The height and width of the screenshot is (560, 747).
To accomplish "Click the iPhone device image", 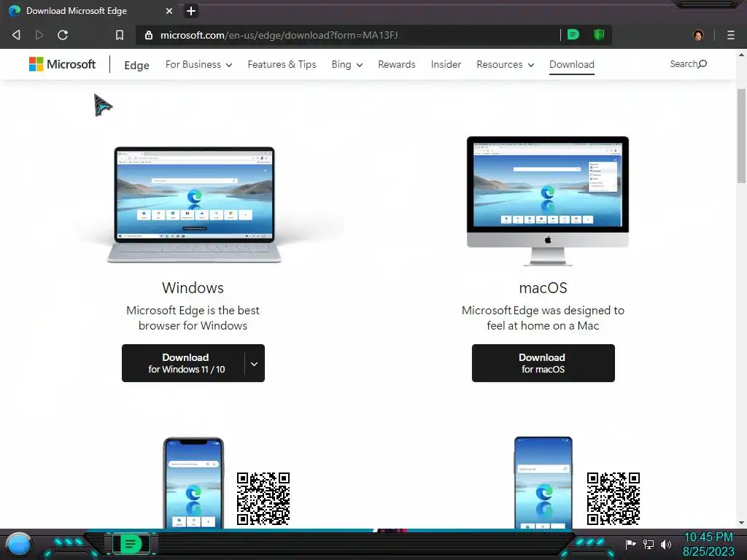I will [x=193, y=483].
